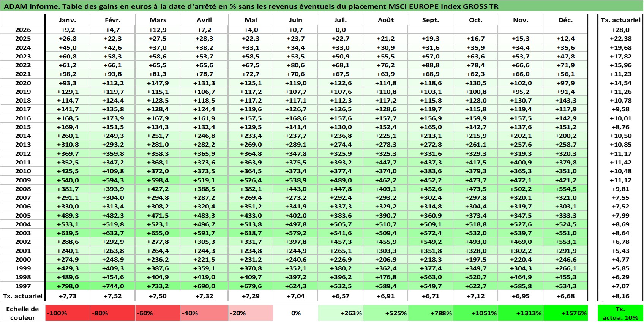Image resolution: width=644 pixels, height=322 pixels.
Task: Click the 'Juil.' column header
Action: (341, 20)
